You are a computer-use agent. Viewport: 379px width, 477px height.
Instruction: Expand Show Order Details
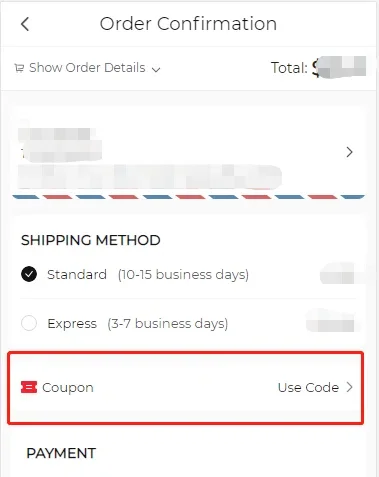coord(88,68)
